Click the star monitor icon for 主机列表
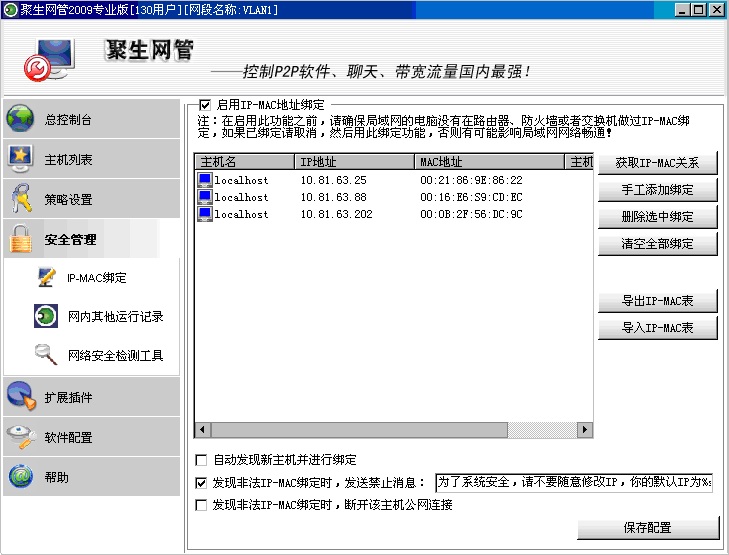Image resolution: width=729 pixels, height=555 pixels. 20,159
